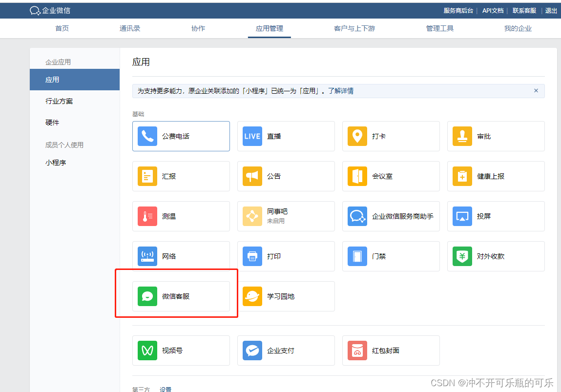Click the 学习园地 label text
This screenshot has height=392, width=561.
(x=281, y=296)
